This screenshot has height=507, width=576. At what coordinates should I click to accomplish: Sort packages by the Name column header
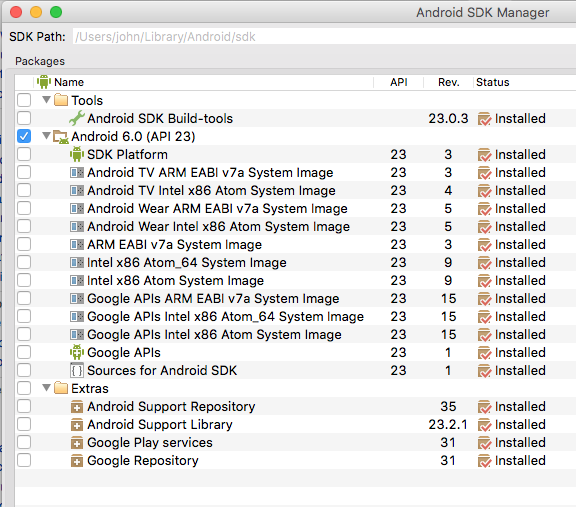click(x=69, y=82)
